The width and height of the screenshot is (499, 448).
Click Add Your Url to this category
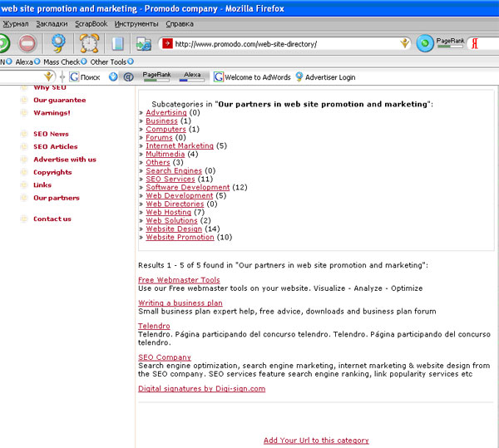point(316,441)
